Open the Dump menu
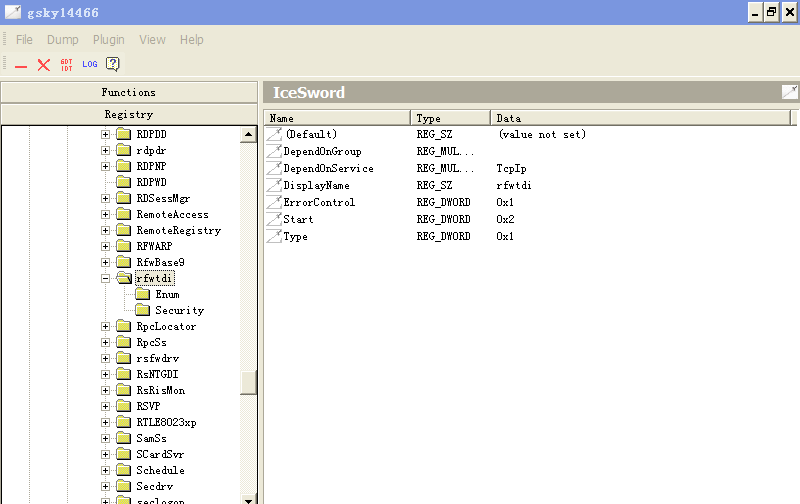Screen dimensions: 800x504 click(x=62, y=40)
